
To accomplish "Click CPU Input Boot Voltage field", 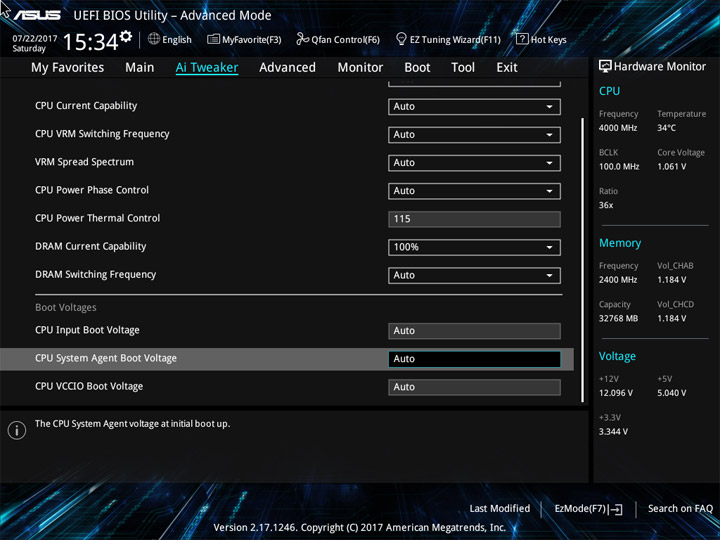I will (474, 331).
